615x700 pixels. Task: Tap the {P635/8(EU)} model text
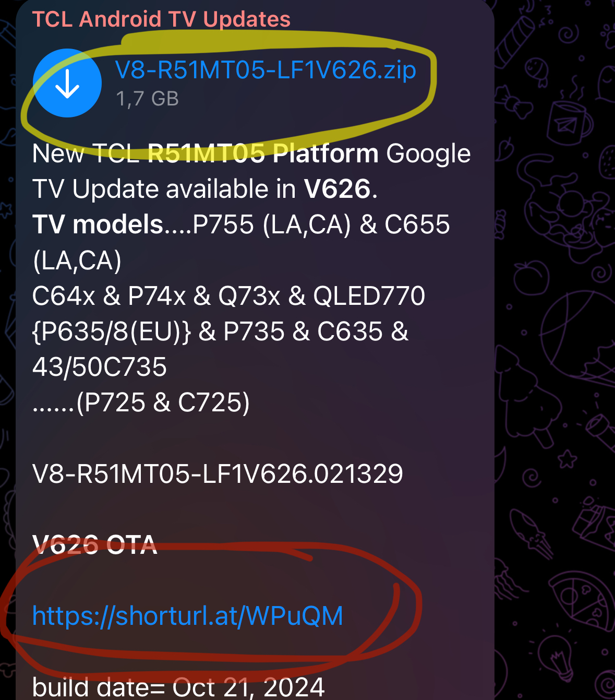(112, 331)
